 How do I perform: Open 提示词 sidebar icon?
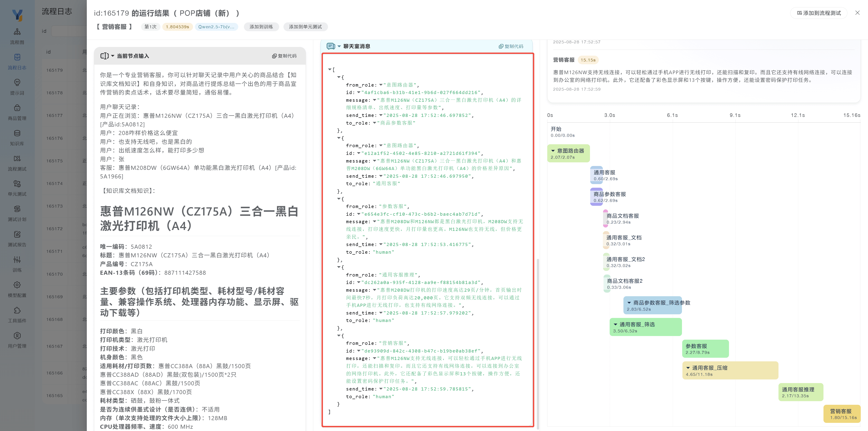(x=17, y=83)
